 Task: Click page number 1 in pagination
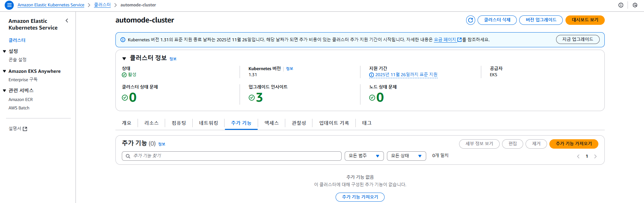click(x=587, y=156)
